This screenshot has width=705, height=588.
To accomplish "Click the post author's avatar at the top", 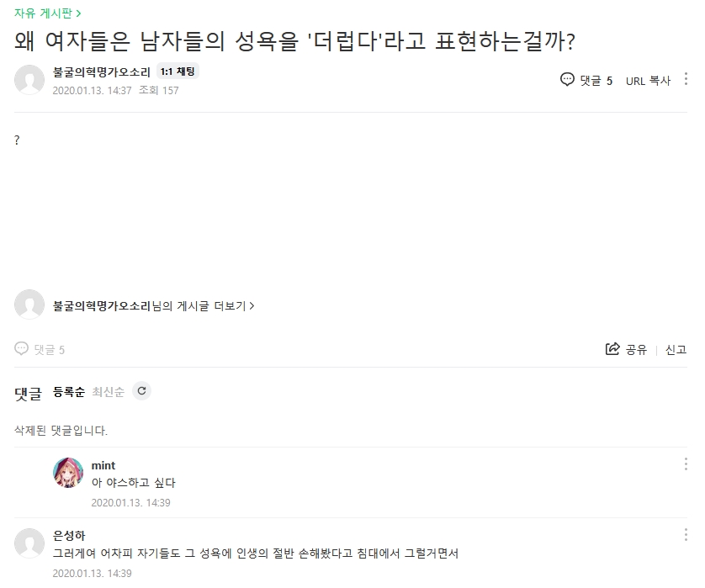I will [x=29, y=80].
